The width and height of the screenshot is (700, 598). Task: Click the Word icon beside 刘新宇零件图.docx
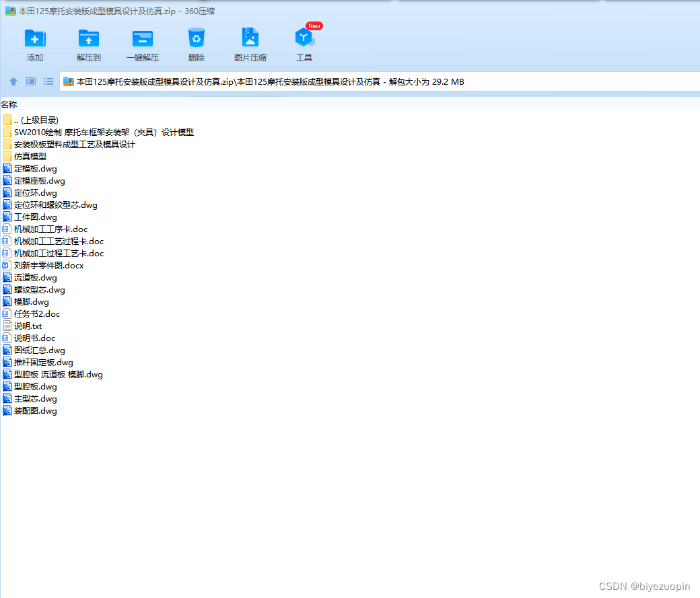[6, 265]
